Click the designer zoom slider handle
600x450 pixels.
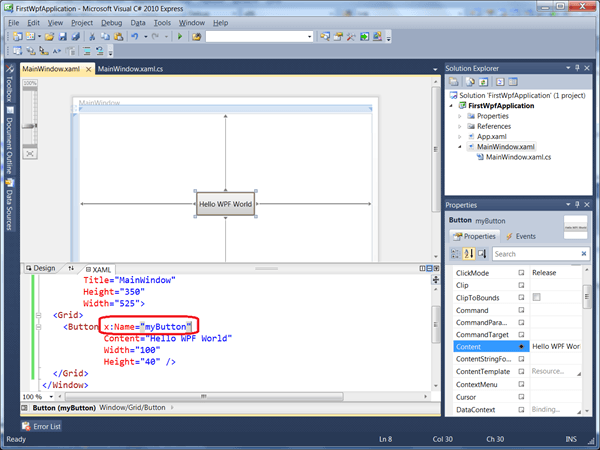(29, 126)
